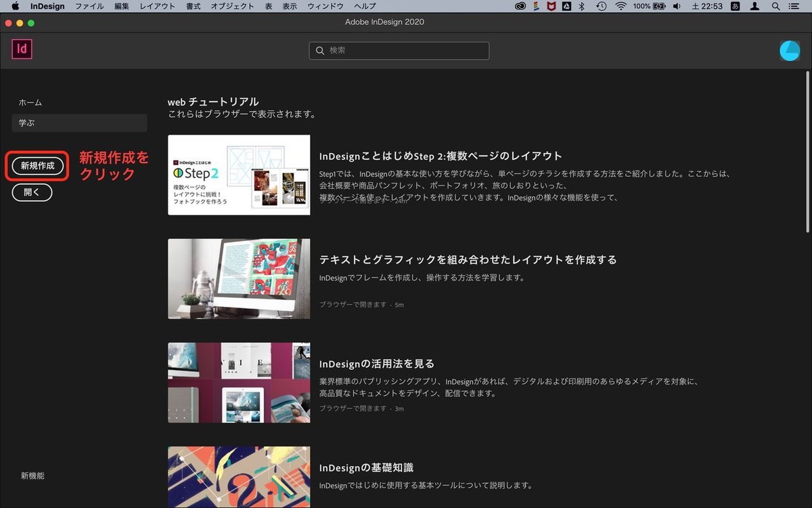Click the colorful striped menu bar icon
The height and width of the screenshot is (508, 812).
tap(536, 6)
